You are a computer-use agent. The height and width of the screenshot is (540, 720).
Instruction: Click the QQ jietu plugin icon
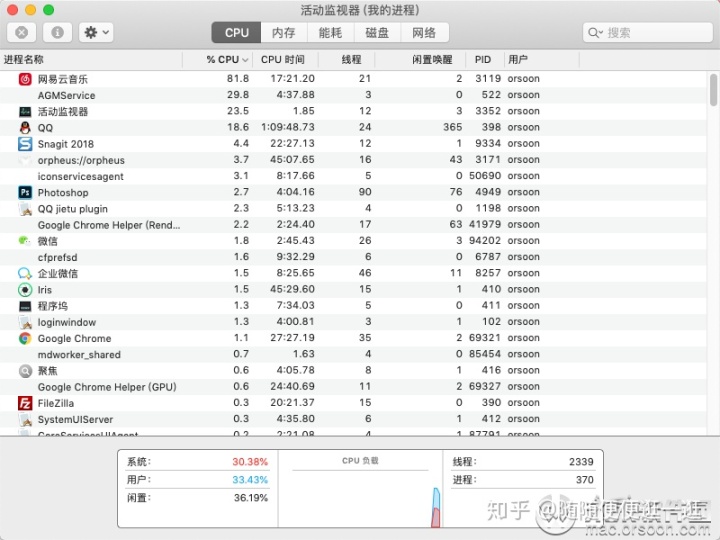click(25, 209)
